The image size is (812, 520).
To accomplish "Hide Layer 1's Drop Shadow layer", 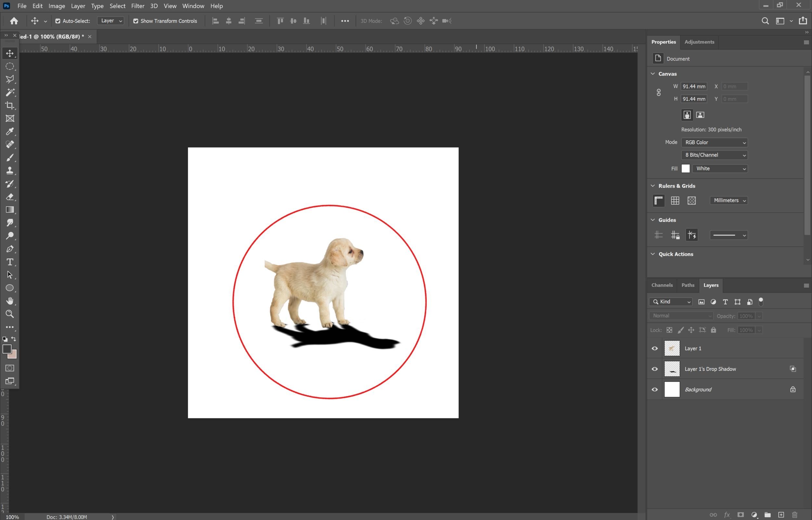I will pyautogui.click(x=655, y=369).
